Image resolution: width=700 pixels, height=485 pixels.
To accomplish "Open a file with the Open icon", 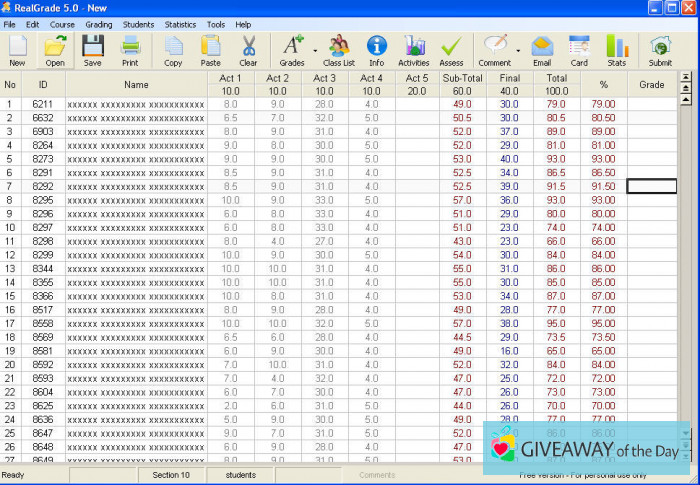I will pyautogui.click(x=55, y=49).
